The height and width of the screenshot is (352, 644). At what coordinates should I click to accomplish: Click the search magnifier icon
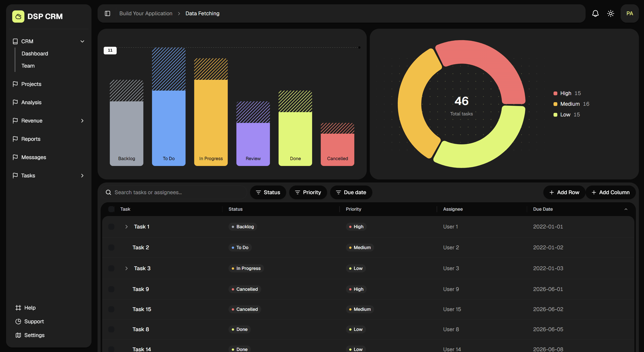click(x=109, y=192)
